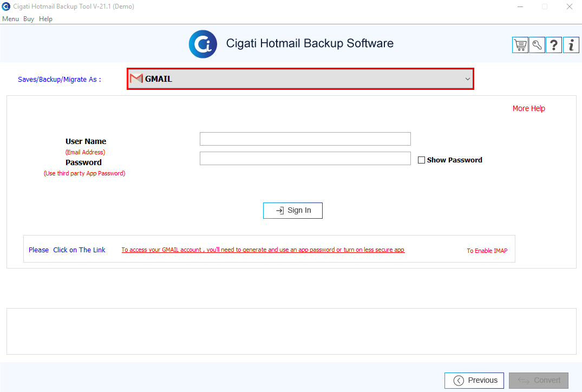This screenshot has width=582, height=392.
Task: Click the Cigati logo in header
Action: pos(202,44)
